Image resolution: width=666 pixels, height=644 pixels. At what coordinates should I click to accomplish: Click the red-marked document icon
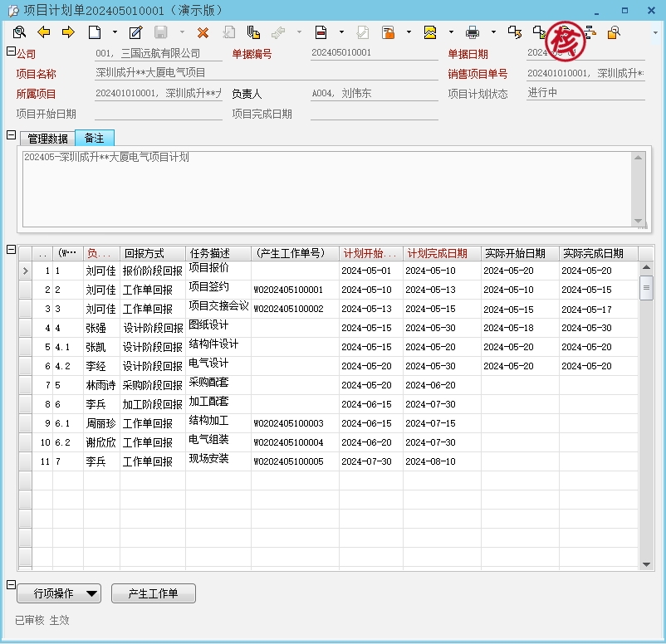pos(321,32)
